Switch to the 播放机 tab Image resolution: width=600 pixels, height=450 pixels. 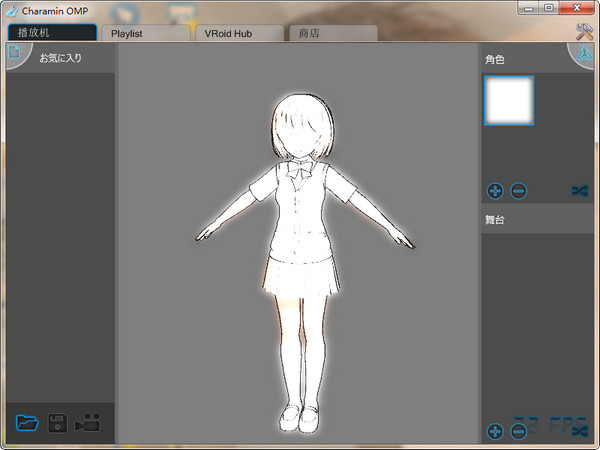pyautogui.click(x=52, y=33)
